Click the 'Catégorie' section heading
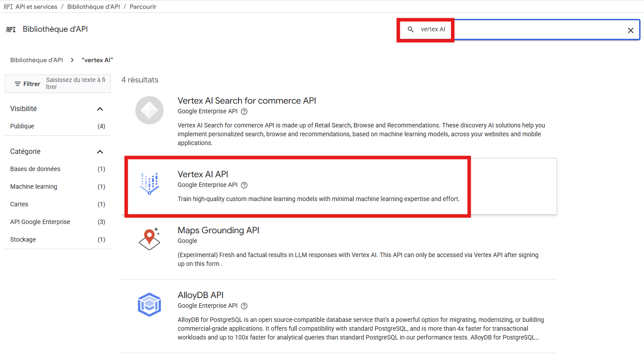The image size is (644, 362). [25, 151]
